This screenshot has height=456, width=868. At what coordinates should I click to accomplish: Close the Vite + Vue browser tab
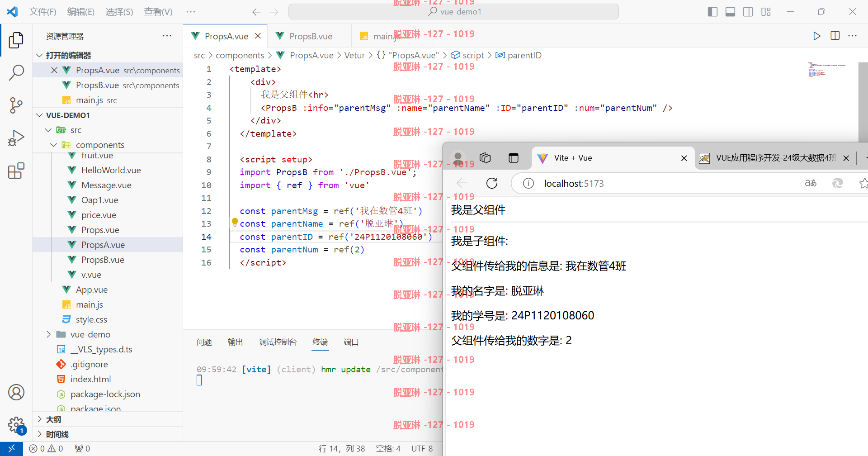[x=684, y=158]
